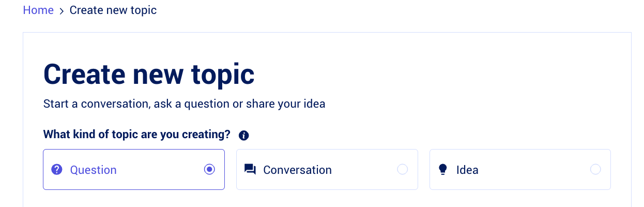Click the question mark icon in Question card

(x=57, y=170)
